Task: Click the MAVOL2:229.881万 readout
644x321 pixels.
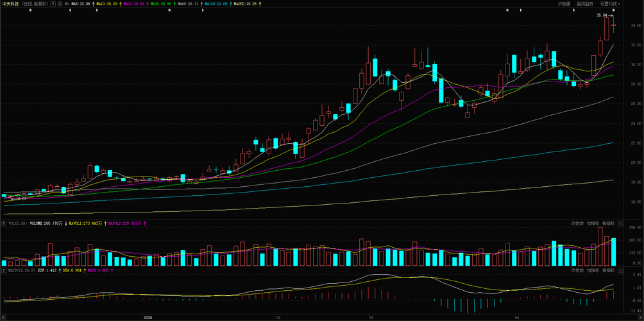Action: pos(125,223)
